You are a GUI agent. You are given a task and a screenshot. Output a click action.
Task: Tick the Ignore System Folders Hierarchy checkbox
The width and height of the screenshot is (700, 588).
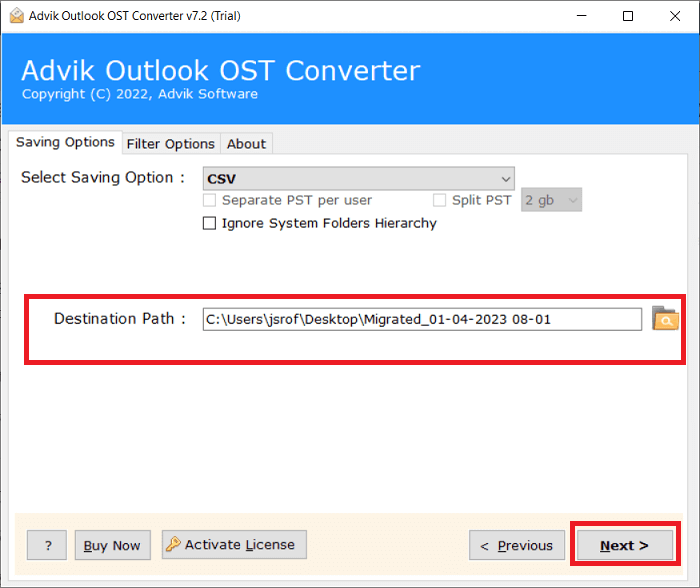[209, 223]
